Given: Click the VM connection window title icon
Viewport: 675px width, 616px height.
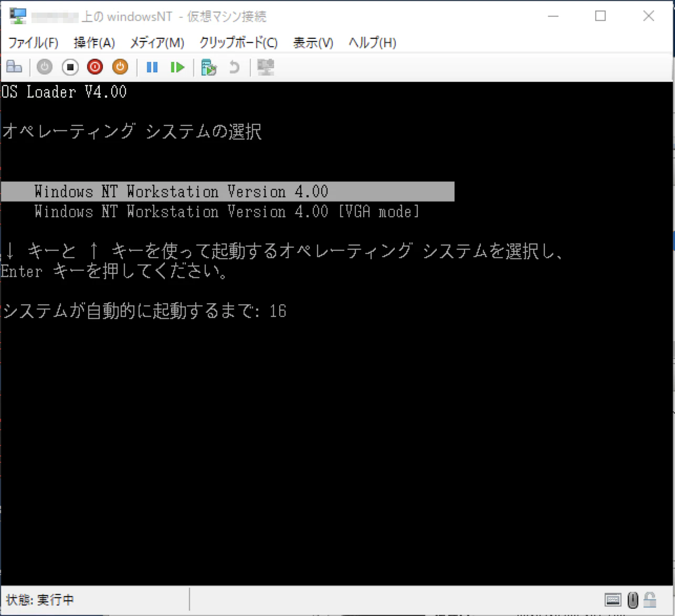Looking at the screenshot, I should (18, 16).
